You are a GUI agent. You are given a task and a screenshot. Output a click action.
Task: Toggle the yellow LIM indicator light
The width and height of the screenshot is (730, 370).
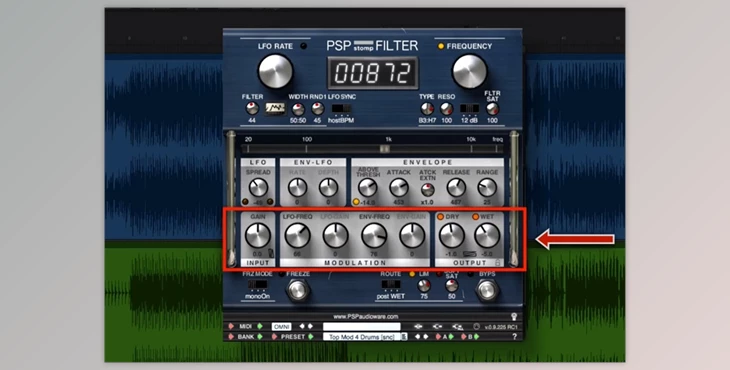[412, 274]
